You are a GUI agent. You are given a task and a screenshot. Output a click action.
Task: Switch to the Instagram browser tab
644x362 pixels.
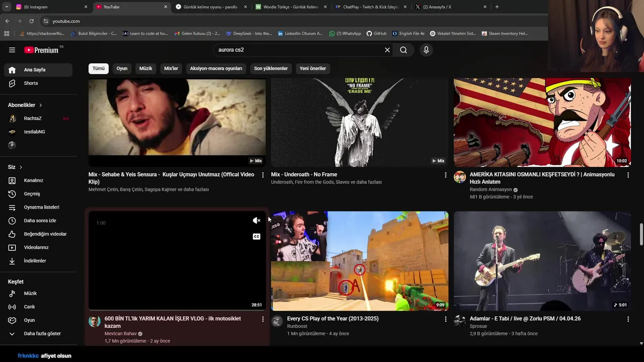click(x=50, y=7)
